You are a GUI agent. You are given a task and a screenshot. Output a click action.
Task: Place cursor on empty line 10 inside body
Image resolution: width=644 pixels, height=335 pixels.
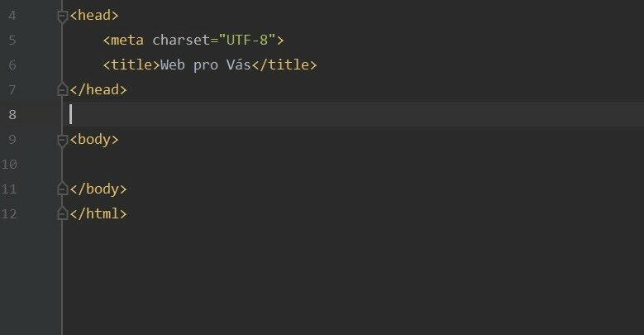pyautogui.click(x=353, y=165)
